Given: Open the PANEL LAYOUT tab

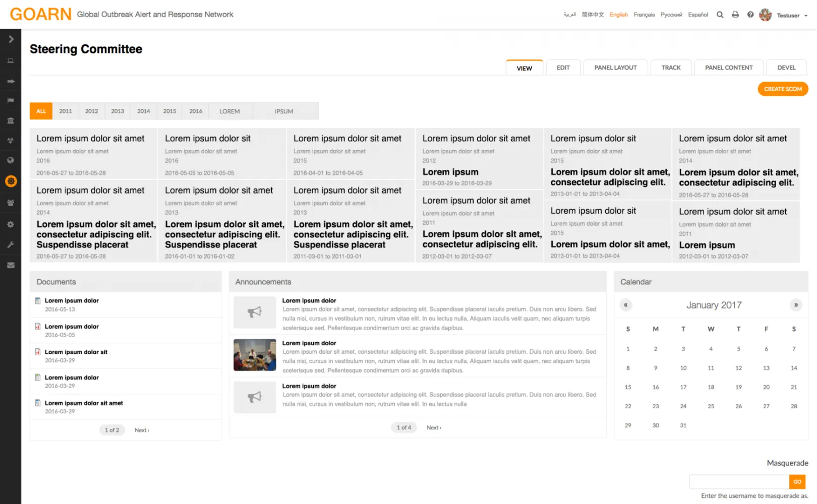Looking at the screenshot, I should [615, 68].
